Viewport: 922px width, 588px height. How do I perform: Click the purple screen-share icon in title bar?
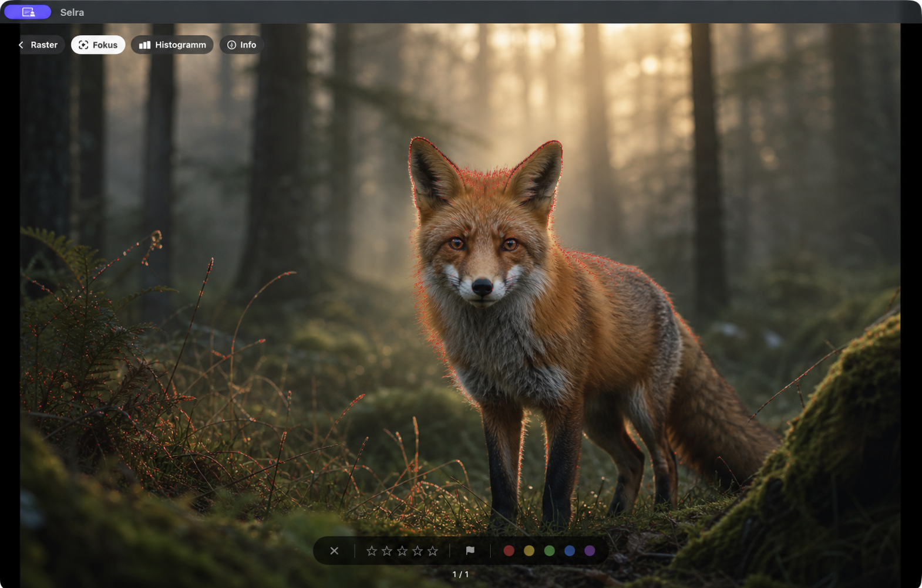[x=28, y=12]
